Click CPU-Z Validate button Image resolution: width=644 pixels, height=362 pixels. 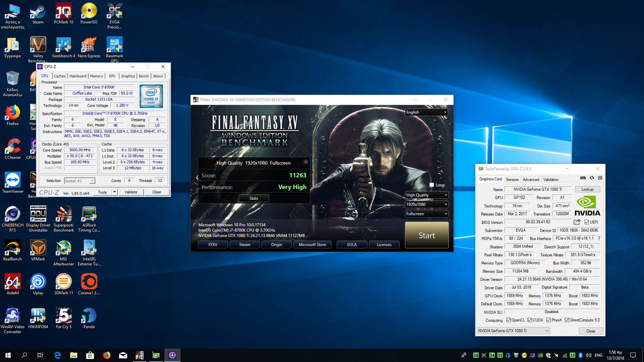pos(131,192)
